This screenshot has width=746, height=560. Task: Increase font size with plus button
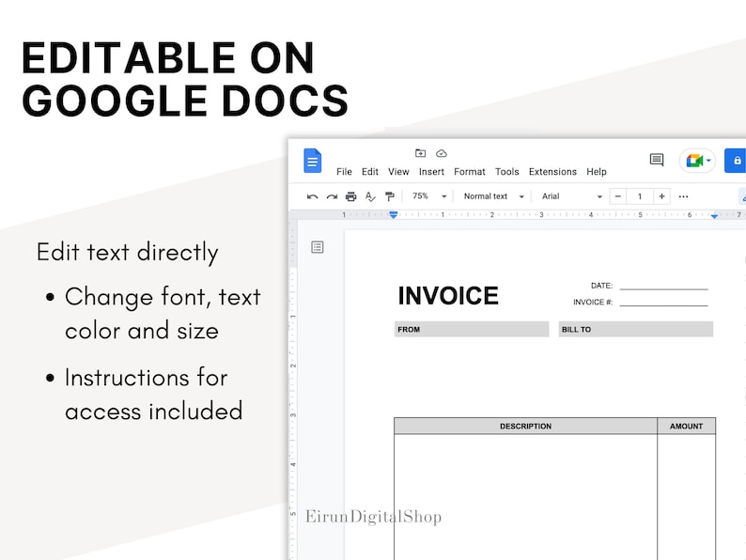(x=661, y=196)
